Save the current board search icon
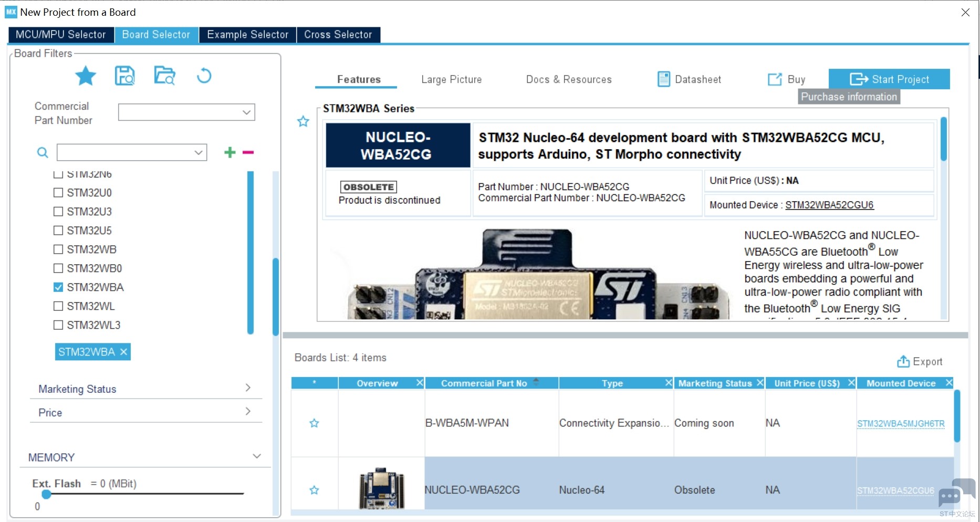Viewport: 980px width, 522px height. [125, 76]
